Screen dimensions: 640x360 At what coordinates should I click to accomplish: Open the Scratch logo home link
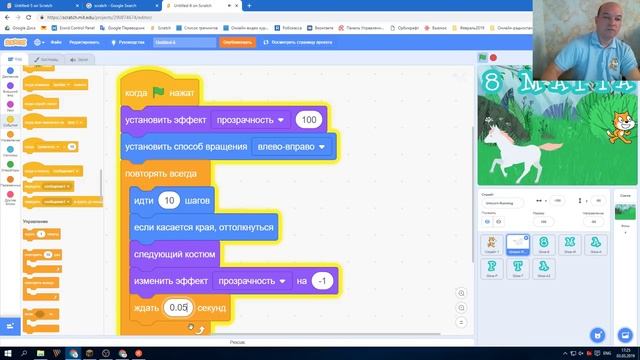coord(16,42)
